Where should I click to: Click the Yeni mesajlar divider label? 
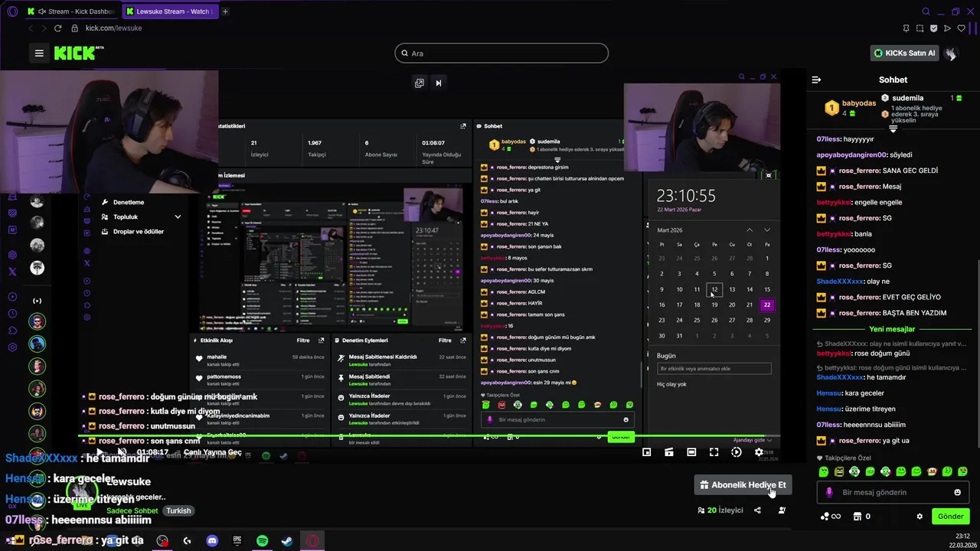pos(890,329)
